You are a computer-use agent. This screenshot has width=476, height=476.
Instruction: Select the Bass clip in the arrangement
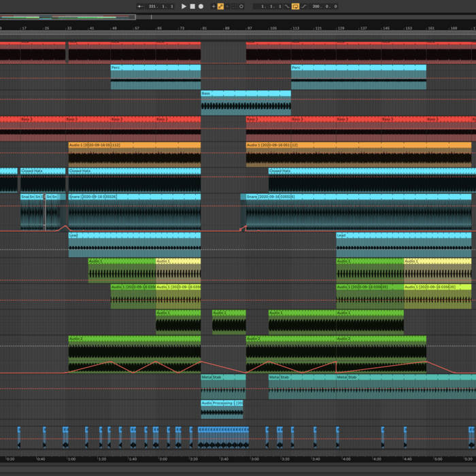click(245, 93)
